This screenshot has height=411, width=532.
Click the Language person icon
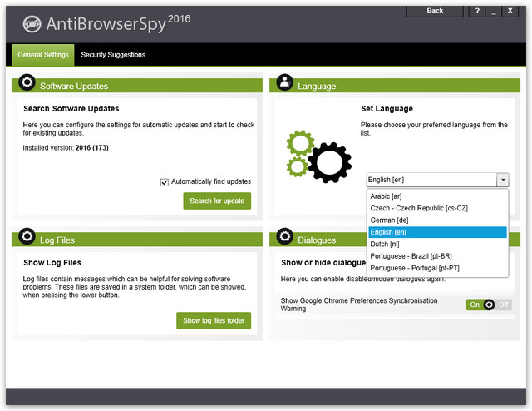284,82
